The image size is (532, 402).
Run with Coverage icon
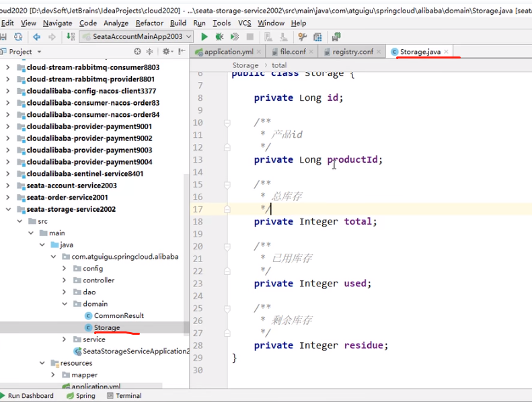tap(235, 37)
